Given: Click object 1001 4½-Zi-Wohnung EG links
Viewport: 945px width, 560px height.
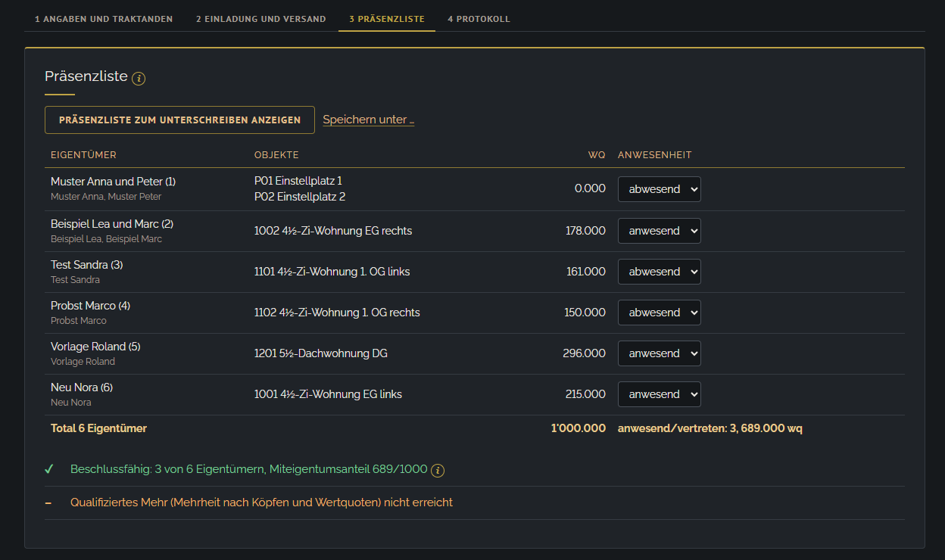Looking at the screenshot, I should coord(328,394).
